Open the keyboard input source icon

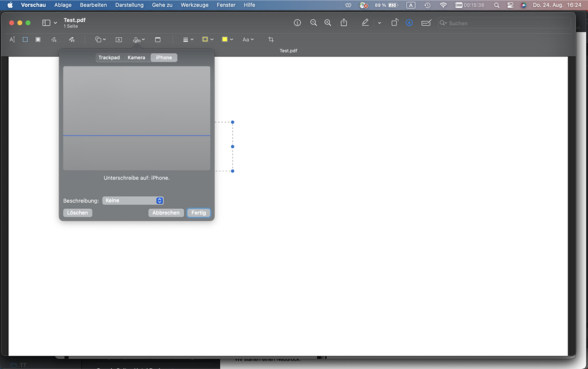tap(411, 5)
